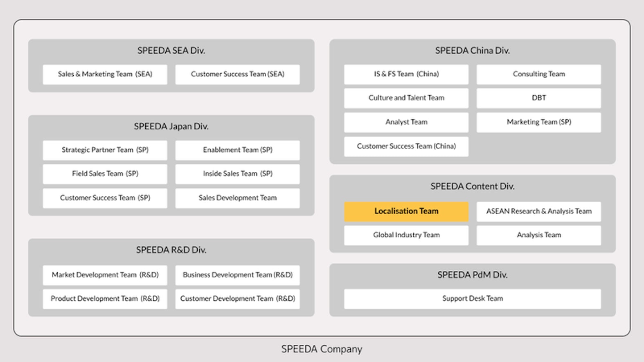Click Sales Development Team box
The image size is (644, 362).
(237, 198)
